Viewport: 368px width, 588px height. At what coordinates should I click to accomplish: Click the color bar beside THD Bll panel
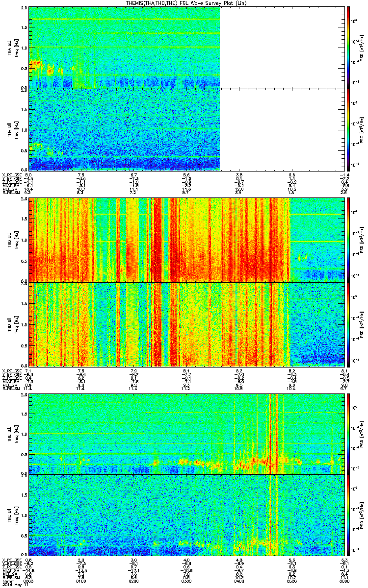[x=348, y=323]
